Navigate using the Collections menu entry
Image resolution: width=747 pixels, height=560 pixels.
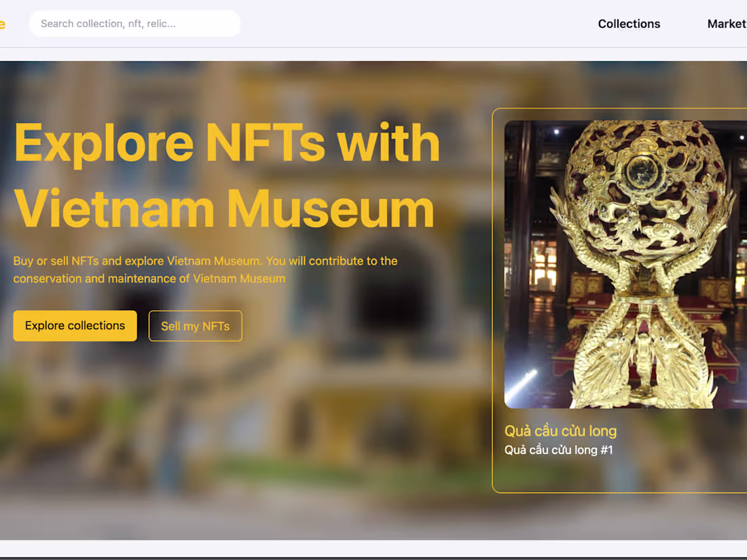tap(628, 24)
